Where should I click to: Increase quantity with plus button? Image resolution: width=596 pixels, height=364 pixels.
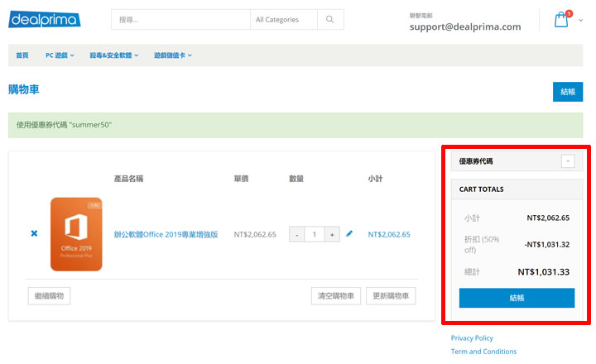pyautogui.click(x=332, y=235)
